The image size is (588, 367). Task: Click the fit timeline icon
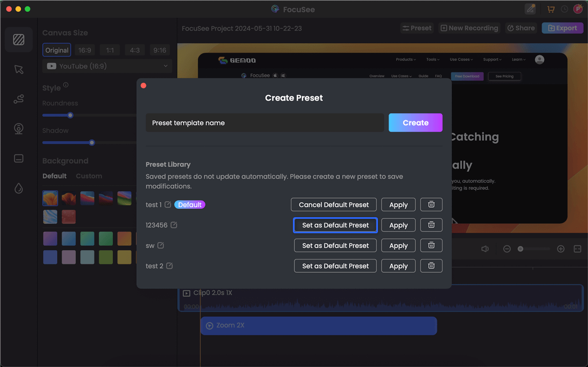[577, 249]
